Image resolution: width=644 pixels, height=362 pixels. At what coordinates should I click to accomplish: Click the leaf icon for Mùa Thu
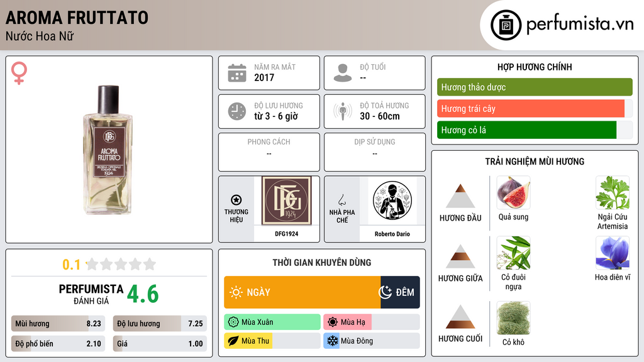(x=233, y=341)
